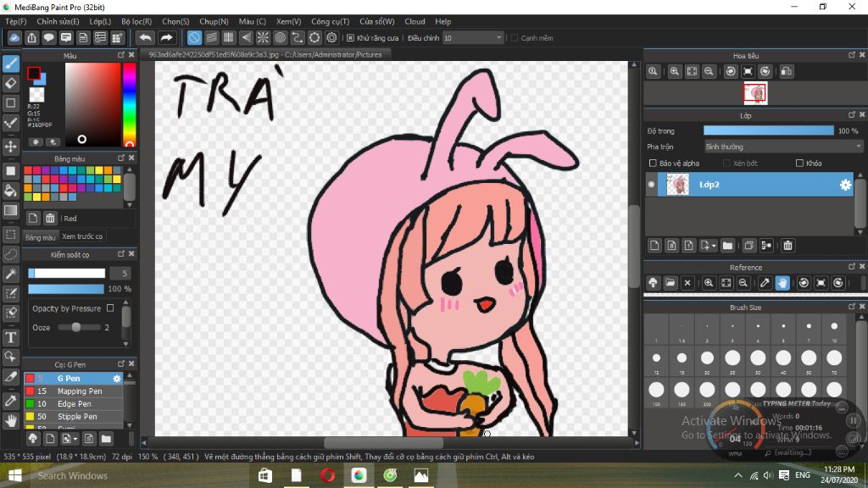The width and height of the screenshot is (868, 488).
Task: Select the Bucket fill tool
Action: (10, 191)
